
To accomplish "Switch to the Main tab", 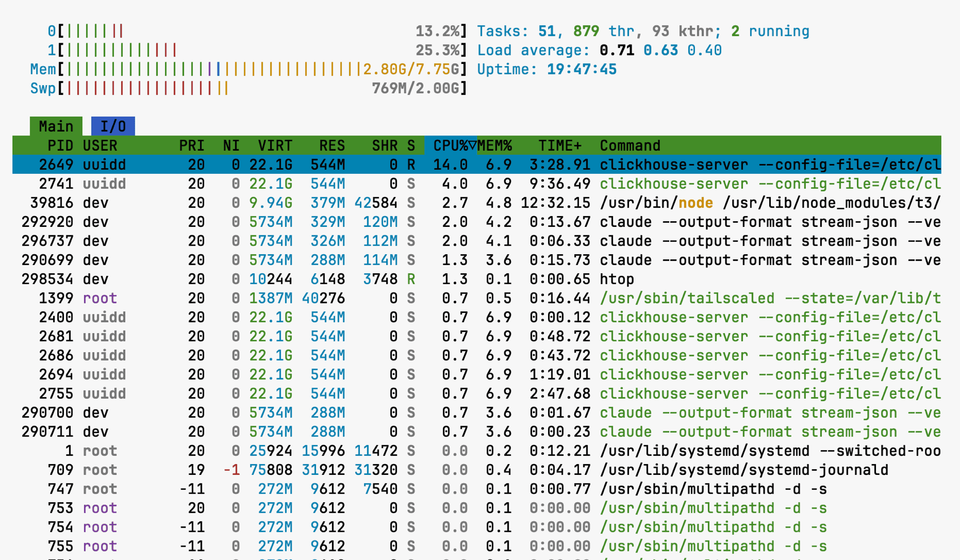I will [x=56, y=126].
